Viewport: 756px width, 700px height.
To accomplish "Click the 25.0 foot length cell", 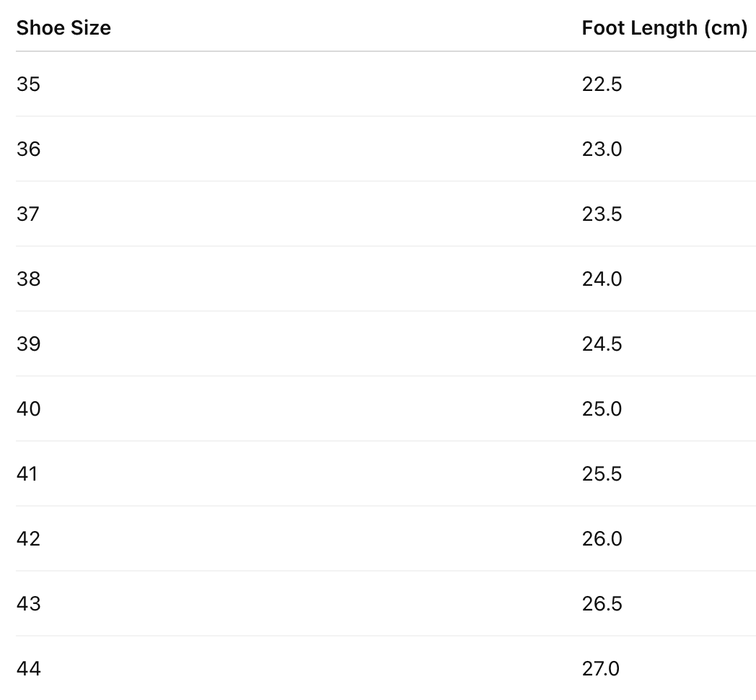I will (x=602, y=409).
